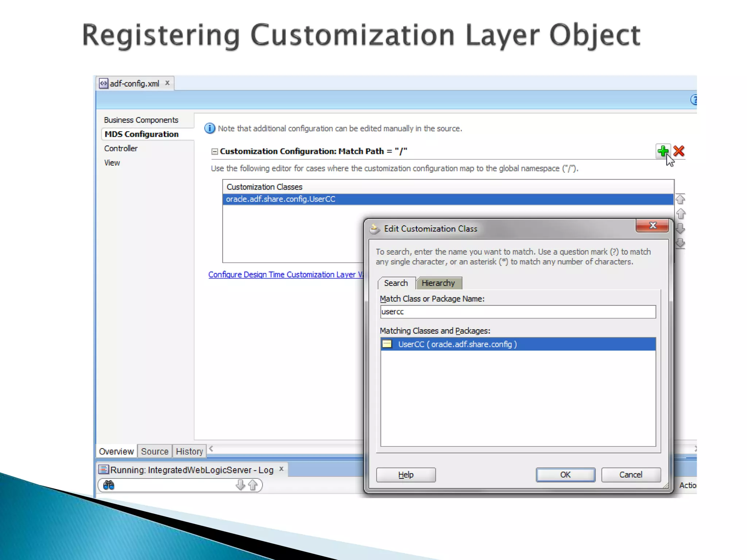The height and width of the screenshot is (560, 747).
Task: Close the adf-config.xml editor tab
Action: (x=167, y=83)
